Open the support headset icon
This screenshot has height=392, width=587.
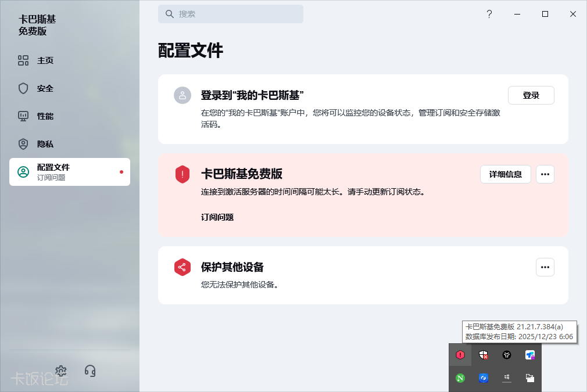(x=90, y=371)
